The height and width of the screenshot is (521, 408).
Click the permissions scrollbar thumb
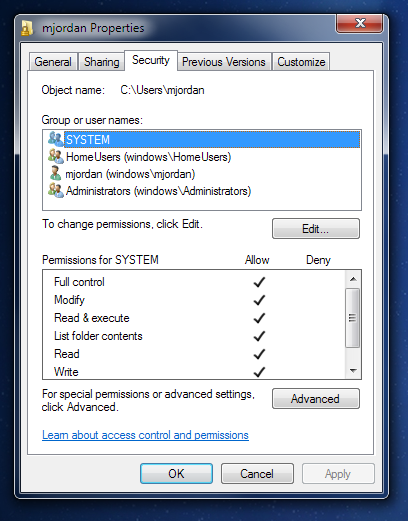pyautogui.click(x=353, y=318)
